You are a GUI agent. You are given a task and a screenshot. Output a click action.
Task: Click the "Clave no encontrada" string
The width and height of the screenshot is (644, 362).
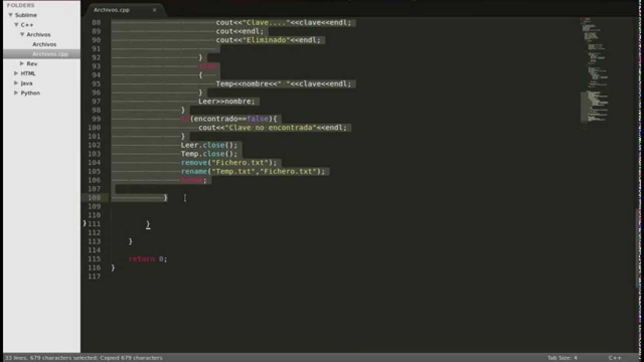pyautogui.click(x=271, y=127)
